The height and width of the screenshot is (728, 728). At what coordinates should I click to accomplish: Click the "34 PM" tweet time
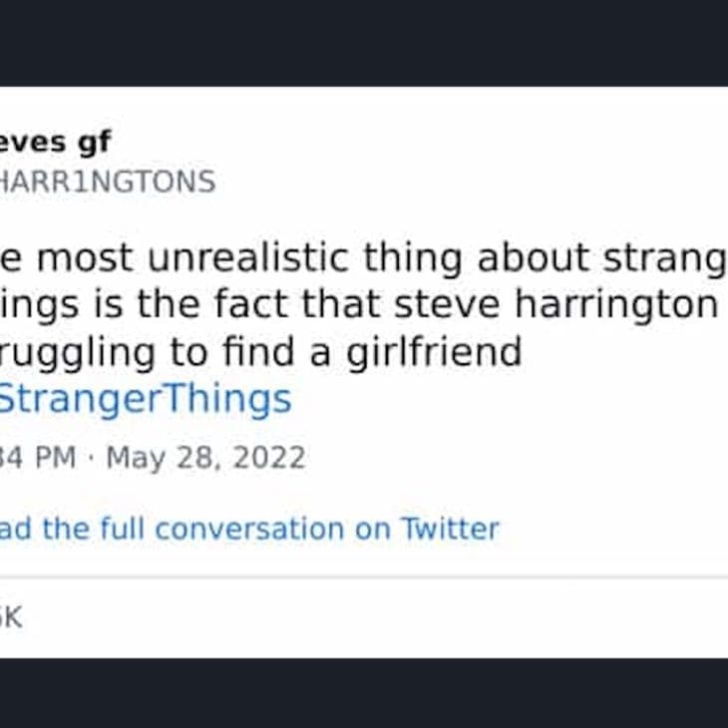tap(38, 458)
